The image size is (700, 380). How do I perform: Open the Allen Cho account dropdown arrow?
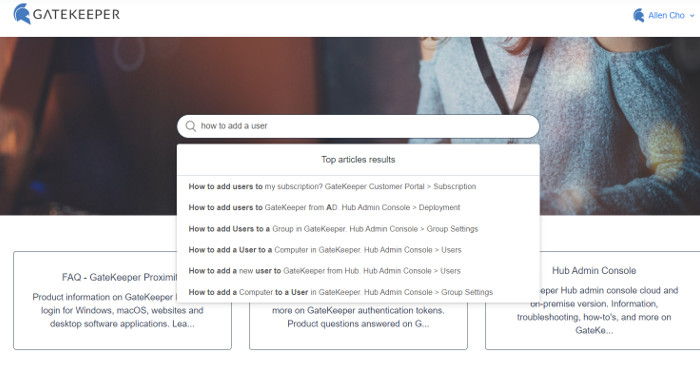(x=692, y=16)
